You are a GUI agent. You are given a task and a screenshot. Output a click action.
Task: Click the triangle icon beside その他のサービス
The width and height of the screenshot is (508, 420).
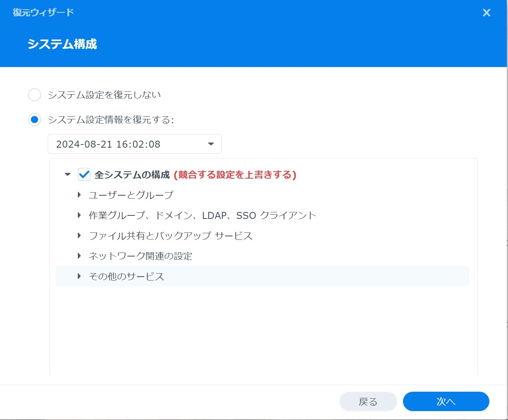[x=79, y=276]
